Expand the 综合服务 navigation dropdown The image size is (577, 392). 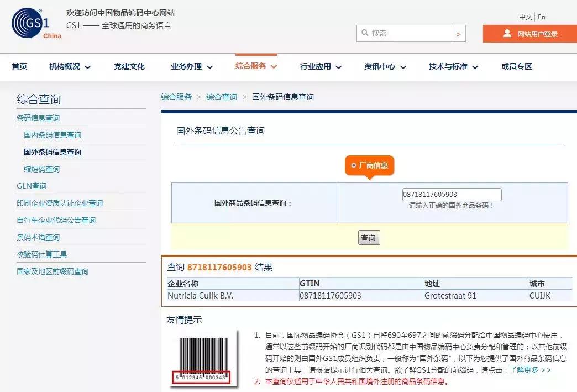pos(253,66)
